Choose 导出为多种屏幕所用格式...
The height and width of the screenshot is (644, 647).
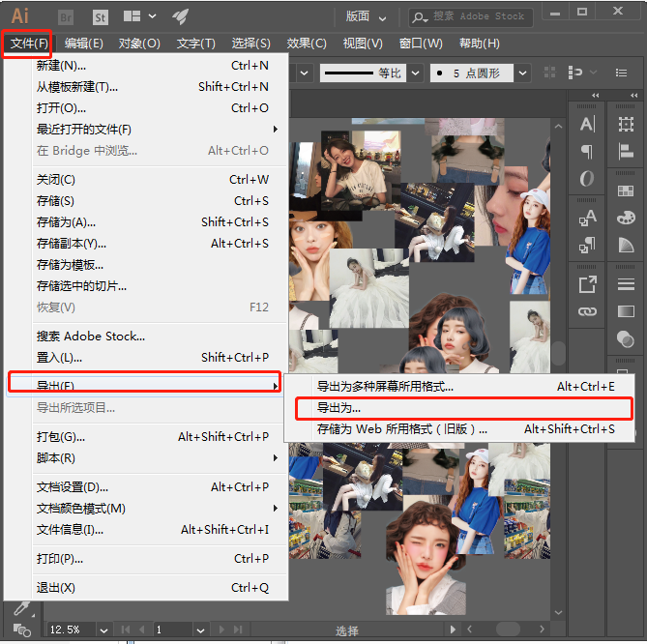[458, 387]
